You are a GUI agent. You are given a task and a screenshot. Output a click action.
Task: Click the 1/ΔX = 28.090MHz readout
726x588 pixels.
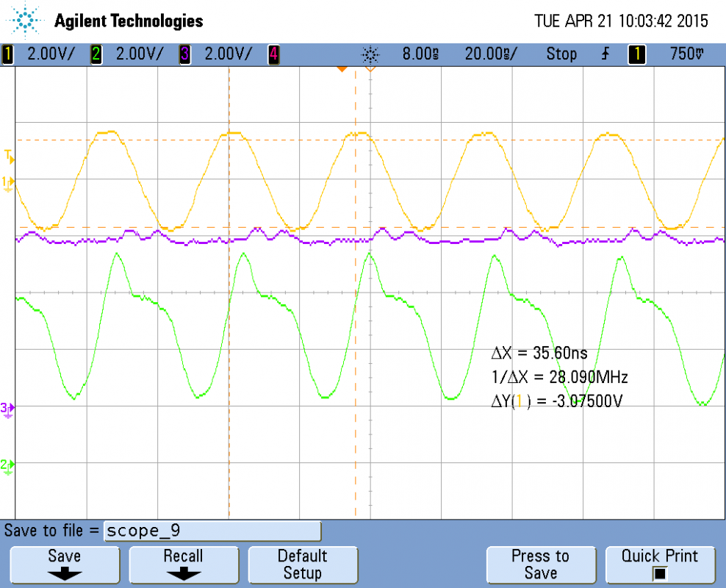560,377
